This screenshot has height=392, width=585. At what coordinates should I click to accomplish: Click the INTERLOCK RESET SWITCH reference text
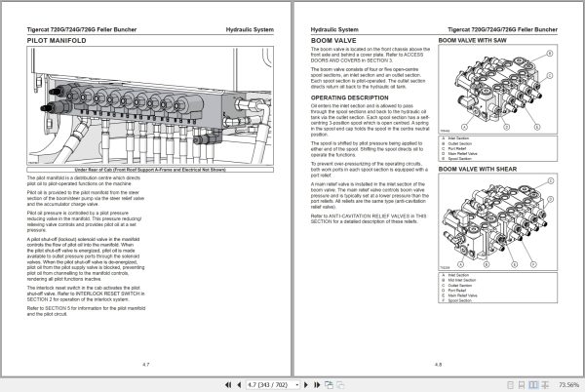point(108,294)
